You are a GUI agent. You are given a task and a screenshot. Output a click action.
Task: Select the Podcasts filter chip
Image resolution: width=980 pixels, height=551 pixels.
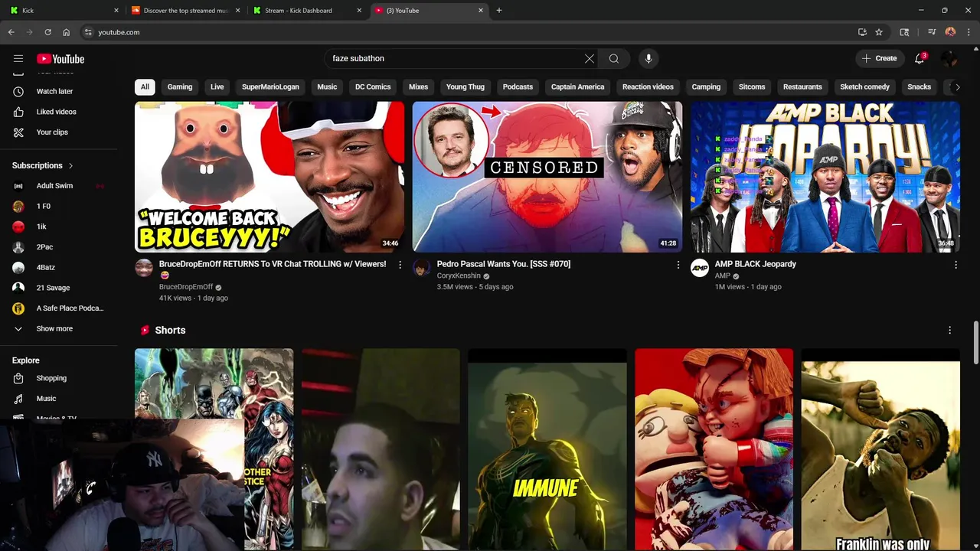click(x=518, y=86)
